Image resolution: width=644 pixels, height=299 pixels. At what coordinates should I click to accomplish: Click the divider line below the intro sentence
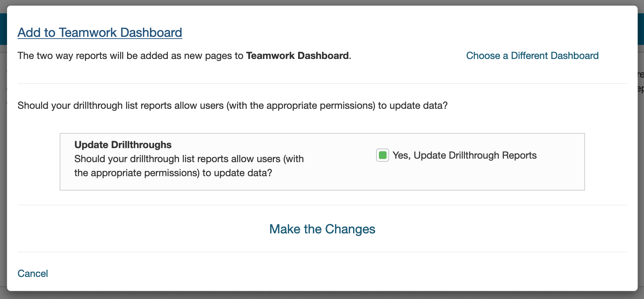(322, 84)
